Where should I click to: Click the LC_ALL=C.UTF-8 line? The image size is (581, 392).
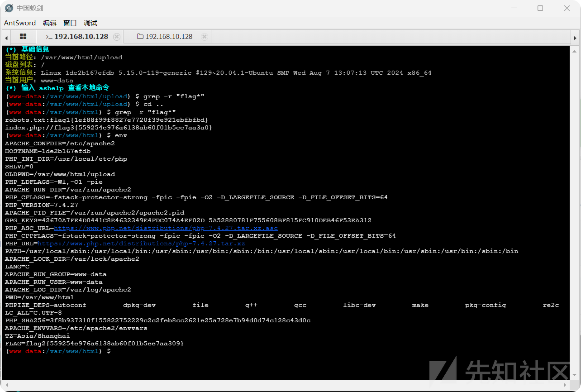coord(33,313)
